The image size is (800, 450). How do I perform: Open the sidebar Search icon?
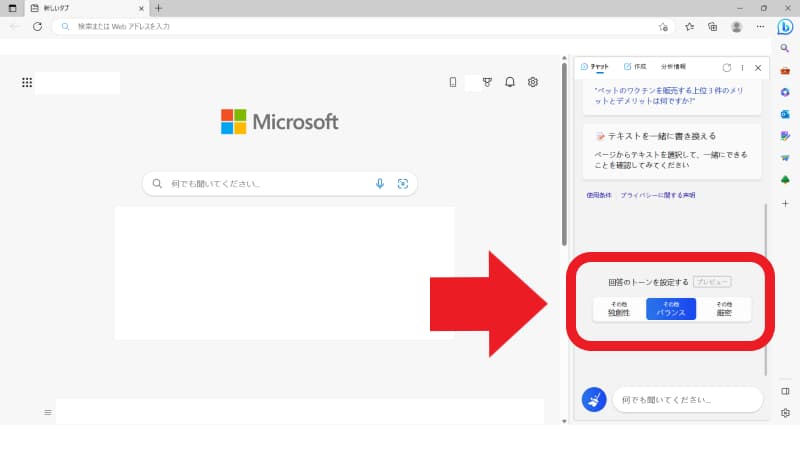pos(785,48)
